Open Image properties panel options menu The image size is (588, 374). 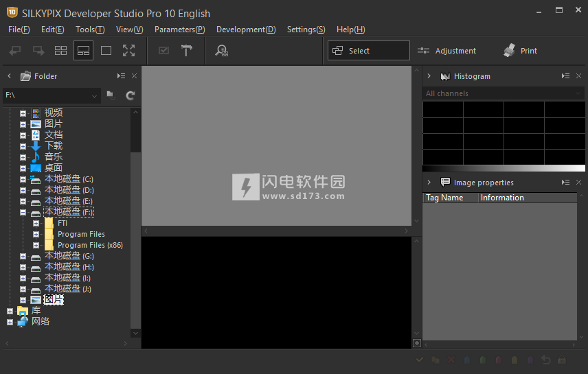565,183
